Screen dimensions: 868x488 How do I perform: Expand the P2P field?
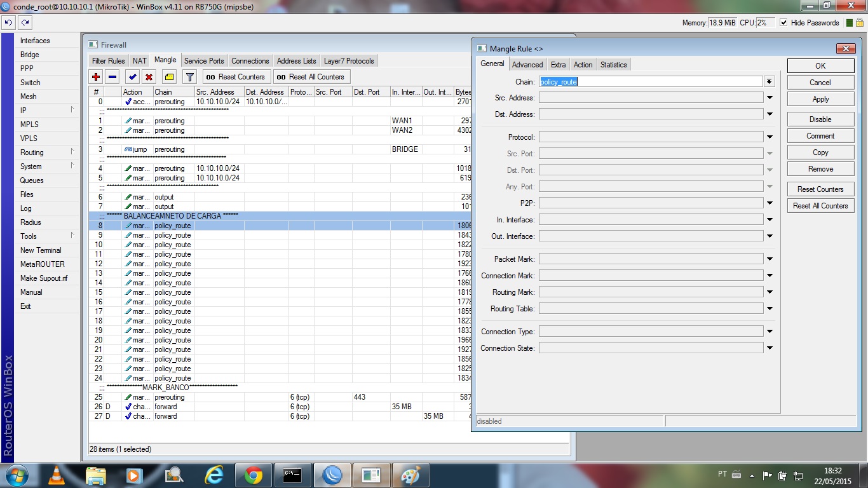(770, 203)
